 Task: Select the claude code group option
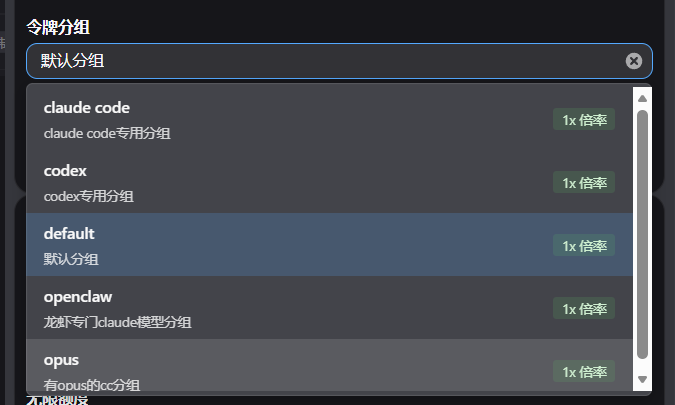tap(329, 119)
